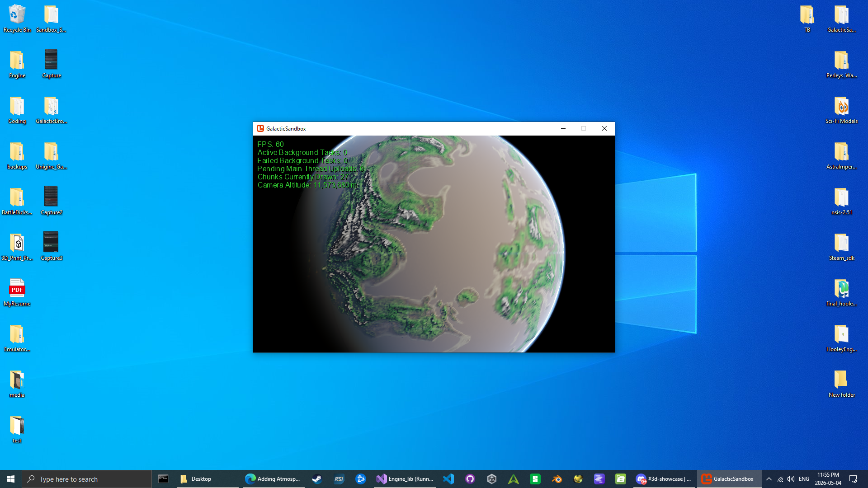Select the MyResume PDF icon

coord(17,292)
